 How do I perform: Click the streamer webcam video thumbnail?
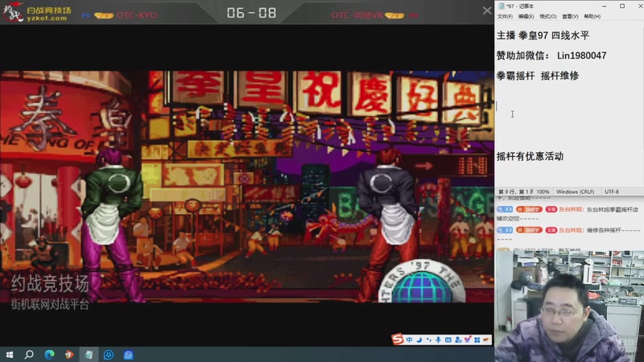569,306
